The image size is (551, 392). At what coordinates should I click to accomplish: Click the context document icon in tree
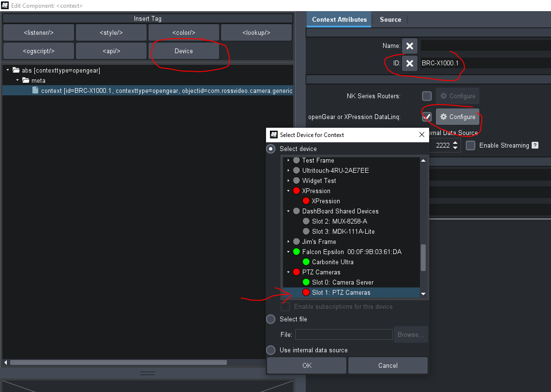pos(35,90)
